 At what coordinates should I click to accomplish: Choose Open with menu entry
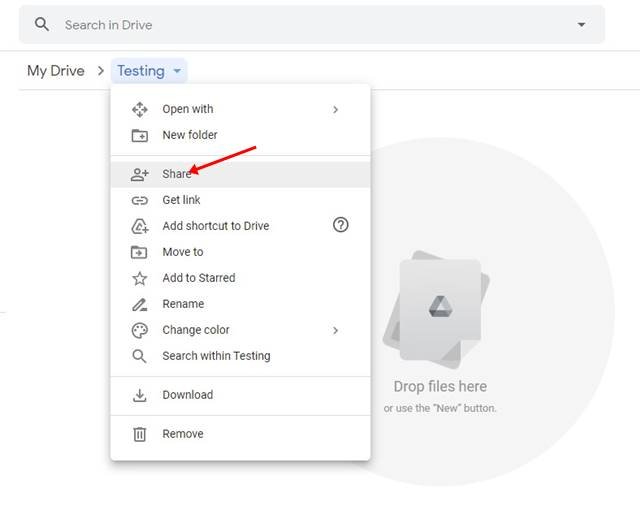coord(240,109)
